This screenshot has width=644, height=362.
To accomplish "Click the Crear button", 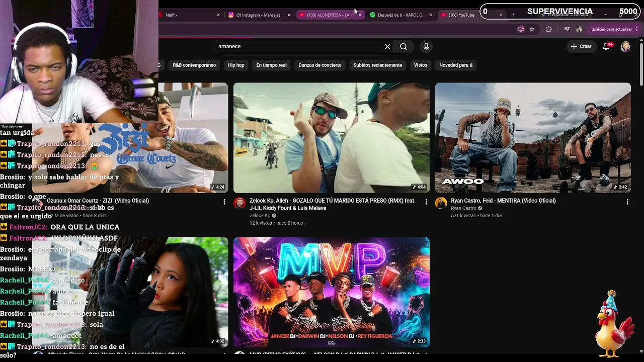I will pyautogui.click(x=581, y=46).
